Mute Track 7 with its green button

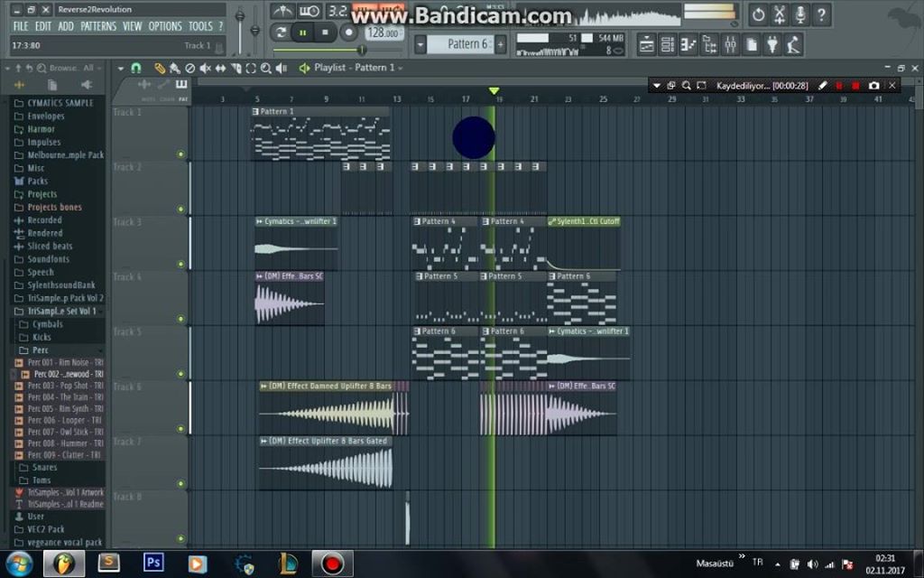(180, 484)
